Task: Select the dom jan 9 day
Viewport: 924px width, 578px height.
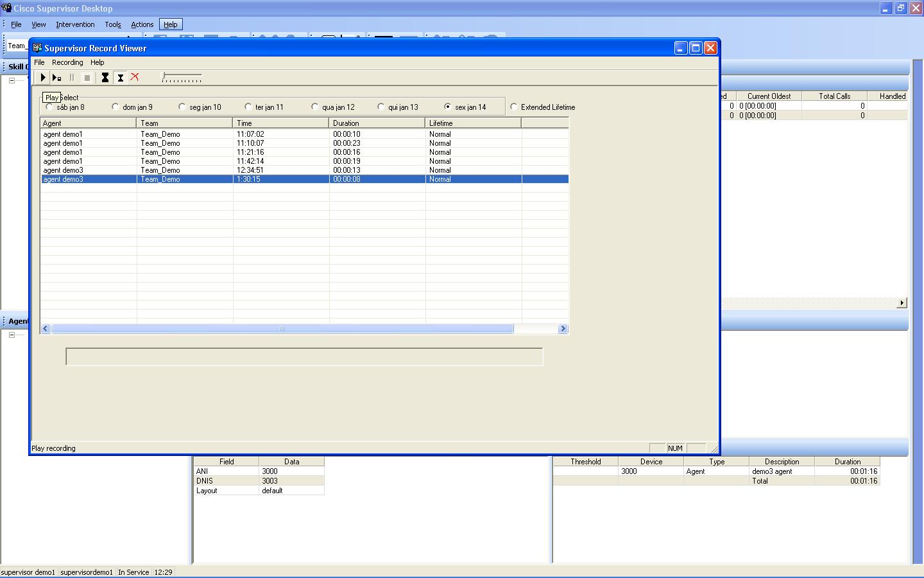Action: pos(116,107)
